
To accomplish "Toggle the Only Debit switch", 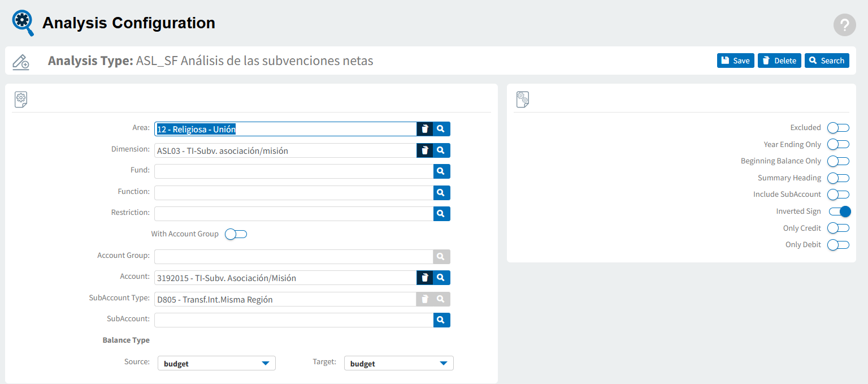I will 839,245.
